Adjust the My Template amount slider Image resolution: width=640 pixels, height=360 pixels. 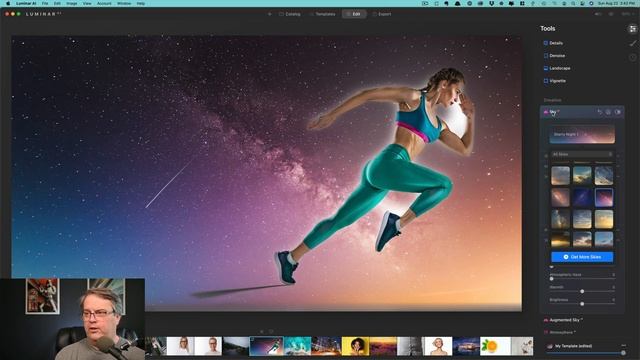[586, 353]
